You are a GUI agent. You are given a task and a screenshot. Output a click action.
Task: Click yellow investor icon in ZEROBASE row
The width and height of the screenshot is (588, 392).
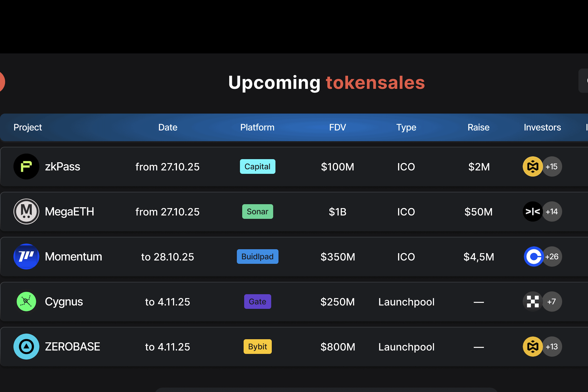click(532, 346)
